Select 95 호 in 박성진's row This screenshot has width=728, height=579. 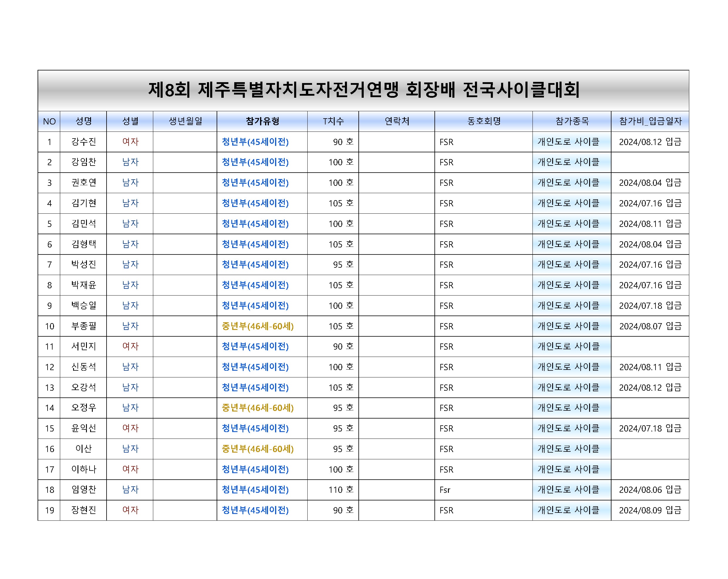(343, 265)
